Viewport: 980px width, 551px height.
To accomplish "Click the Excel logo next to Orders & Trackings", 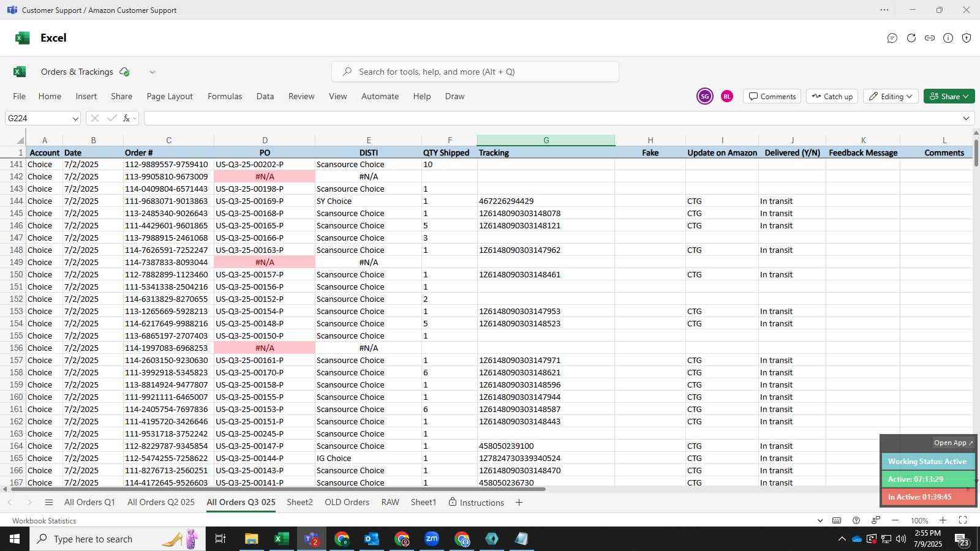I will [x=20, y=72].
